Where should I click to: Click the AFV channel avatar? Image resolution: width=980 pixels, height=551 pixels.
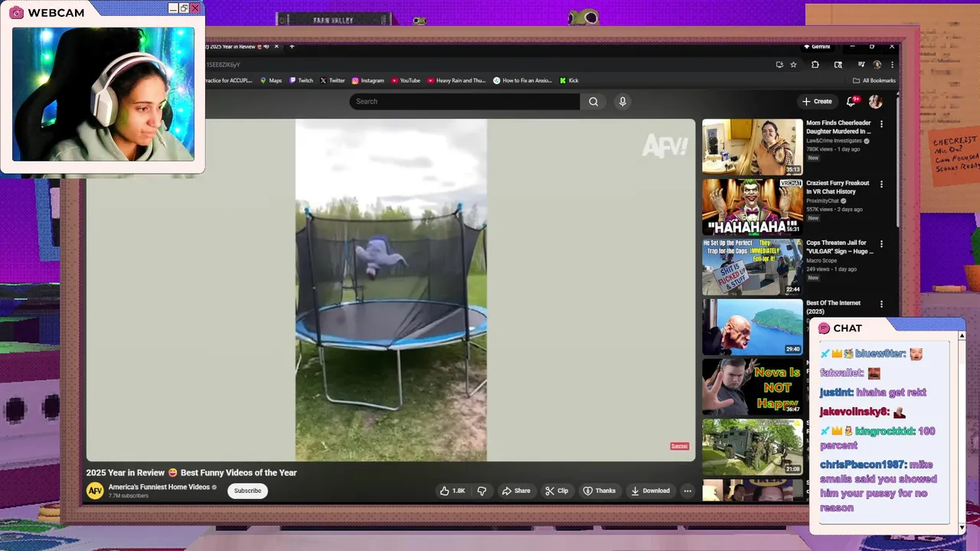pyautogui.click(x=95, y=491)
